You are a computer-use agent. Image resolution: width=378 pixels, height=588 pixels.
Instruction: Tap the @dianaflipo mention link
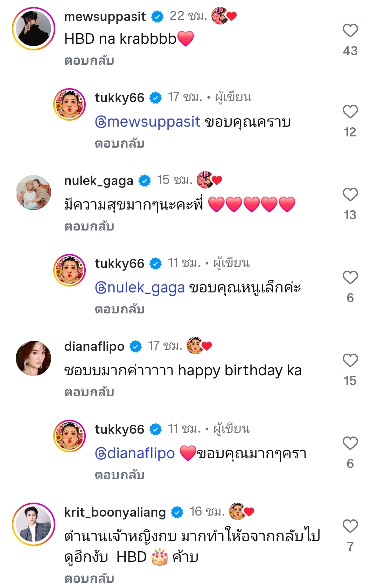[x=135, y=453]
